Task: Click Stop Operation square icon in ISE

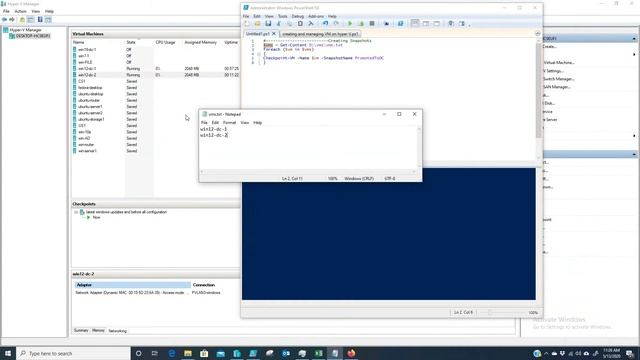Action: pyautogui.click(x=372, y=24)
